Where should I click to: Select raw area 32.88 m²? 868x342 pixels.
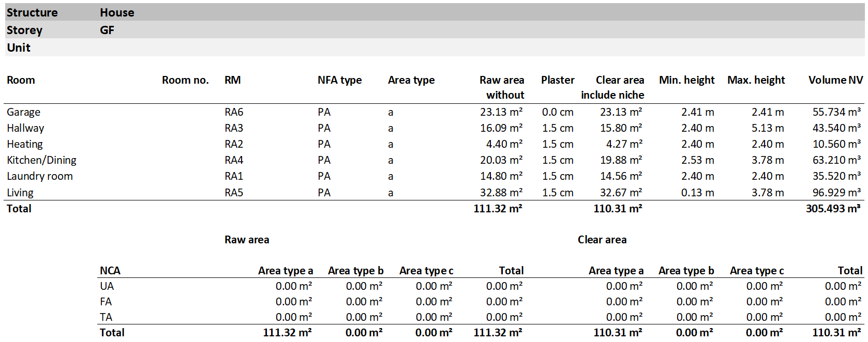click(x=501, y=193)
